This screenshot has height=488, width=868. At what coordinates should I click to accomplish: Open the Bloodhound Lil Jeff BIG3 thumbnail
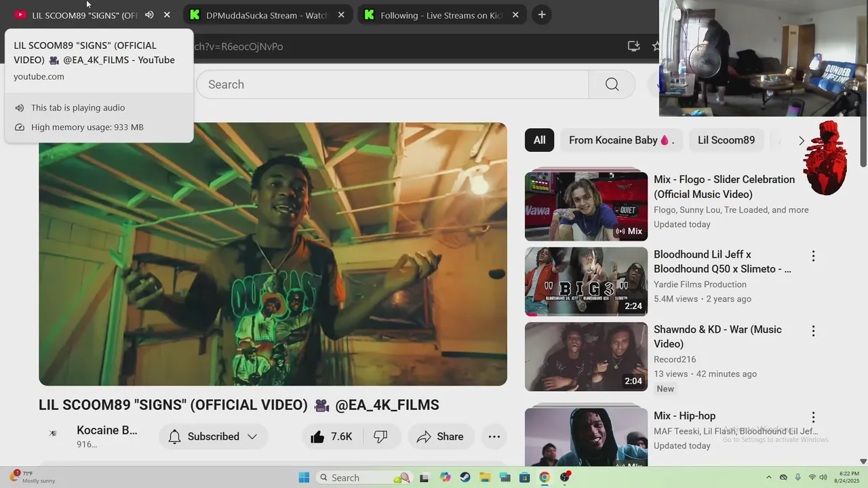[586, 281]
